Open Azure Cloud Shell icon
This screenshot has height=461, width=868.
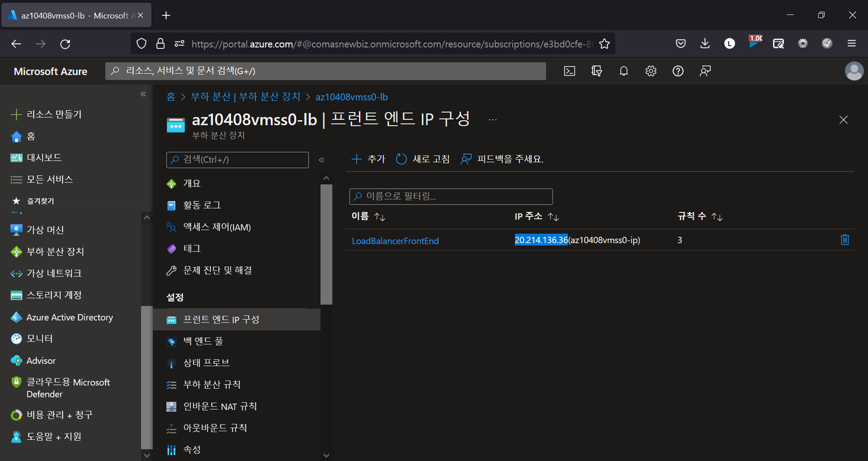coord(569,71)
